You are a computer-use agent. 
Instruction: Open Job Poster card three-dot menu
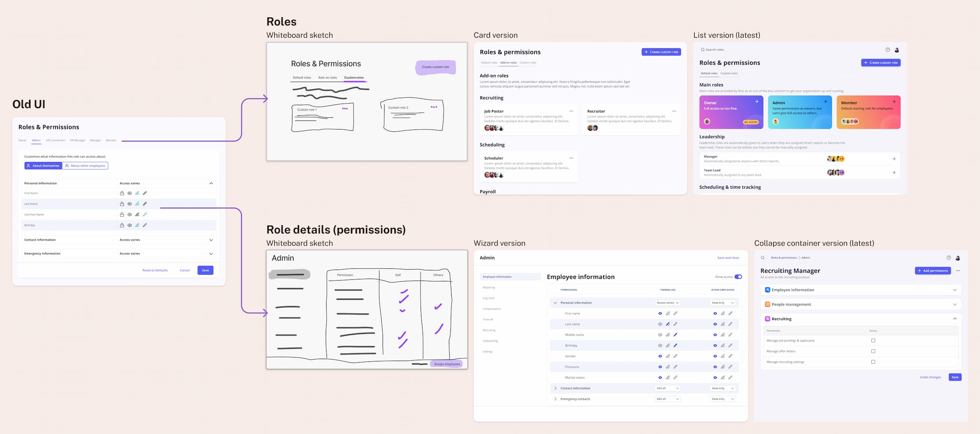click(x=571, y=111)
